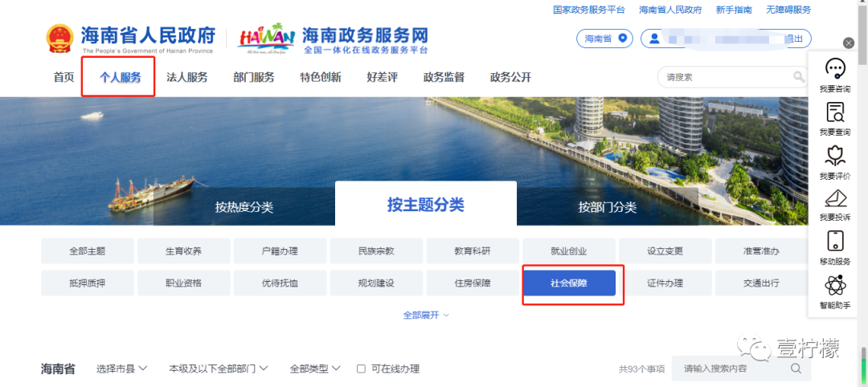Open the 移动服务 phone icon

pos(835,241)
